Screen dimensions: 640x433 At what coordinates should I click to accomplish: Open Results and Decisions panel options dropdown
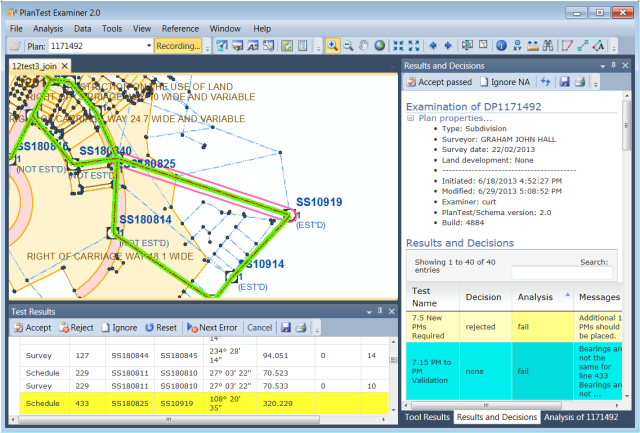tap(602, 66)
